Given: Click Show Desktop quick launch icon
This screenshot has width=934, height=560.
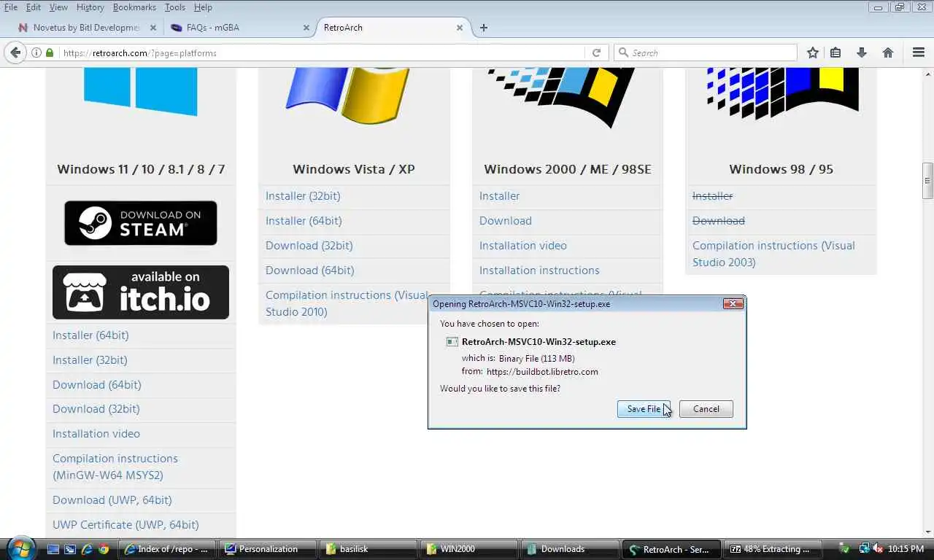Looking at the screenshot, I should click(53, 549).
